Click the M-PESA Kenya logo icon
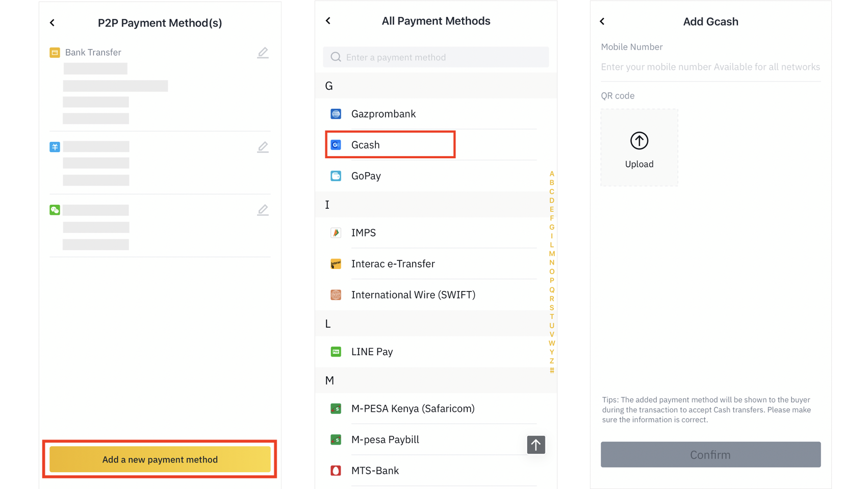Screen dimensions: 868x489 coord(336,409)
